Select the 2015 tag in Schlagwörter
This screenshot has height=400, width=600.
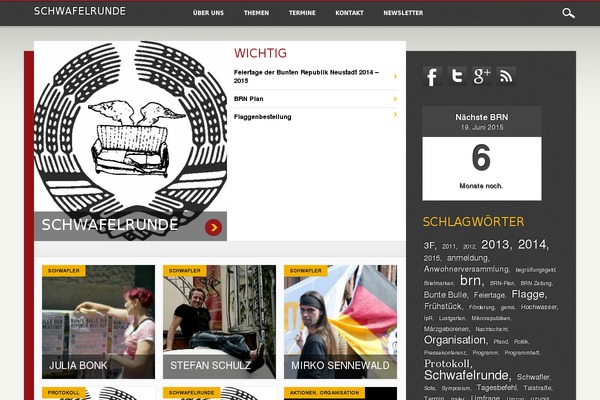pyautogui.click(x=432, y=258)
